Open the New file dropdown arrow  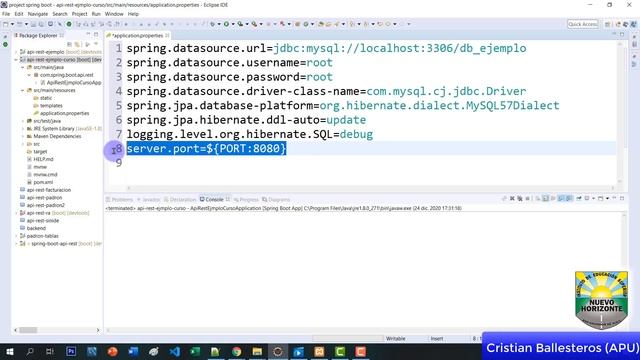[12, 24]
